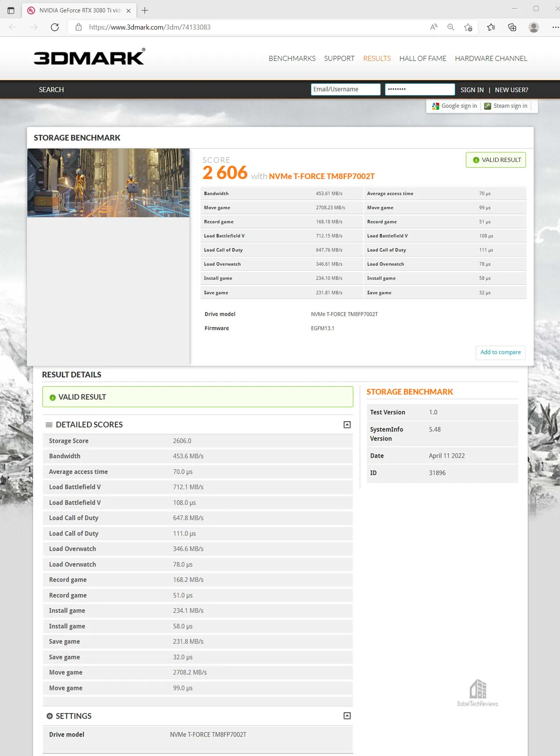This screenshot has width=560, height=756.
Task: Click the Load Call of Duty 111 µs value
Action: pyautogui.click(x=486, y=250)
